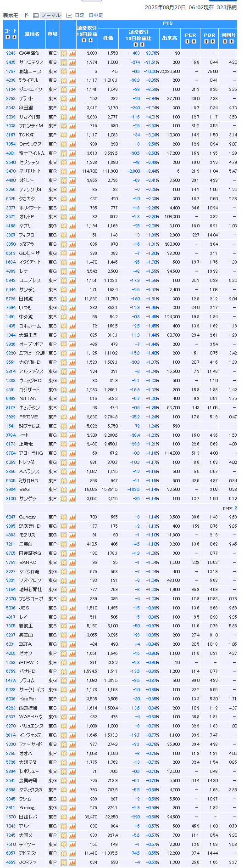The width and height of the screenshot is (244, 868).
Task: Go to page 2 link
Action: 236,508
